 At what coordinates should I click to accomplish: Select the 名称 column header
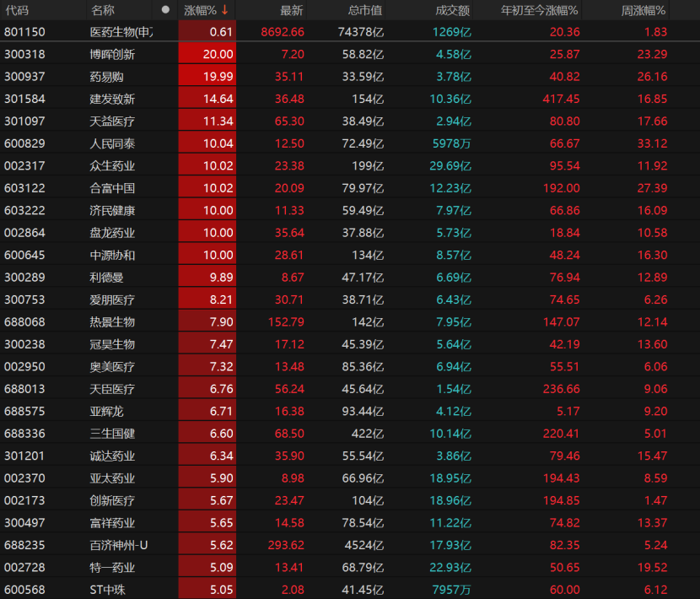coord(103,10)
